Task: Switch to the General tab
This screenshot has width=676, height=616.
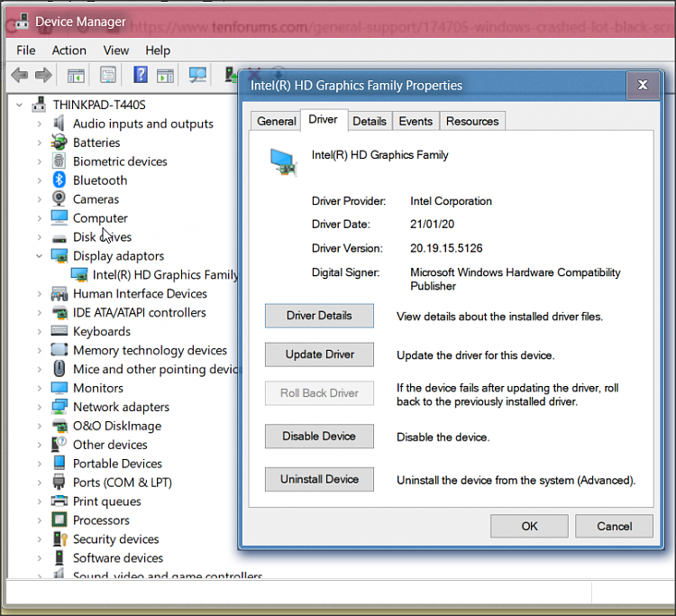Action: (x=277, y=121)
